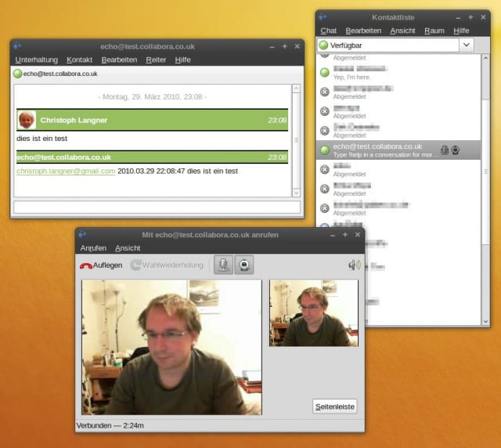The height and width of the screenshot is (448, 501).
Task: Click the date header 'Montag, 29. März 2010'
Action: 152,97
